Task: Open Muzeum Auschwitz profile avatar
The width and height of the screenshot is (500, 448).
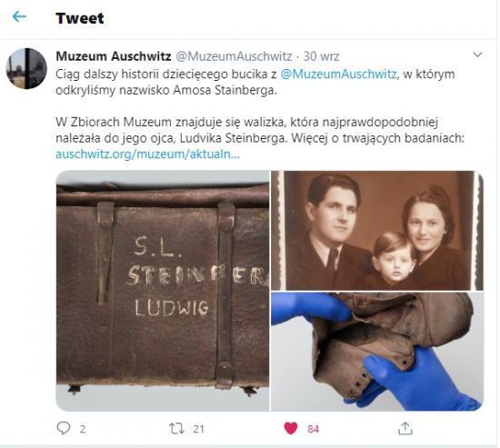Action: [x=26, y=68]
